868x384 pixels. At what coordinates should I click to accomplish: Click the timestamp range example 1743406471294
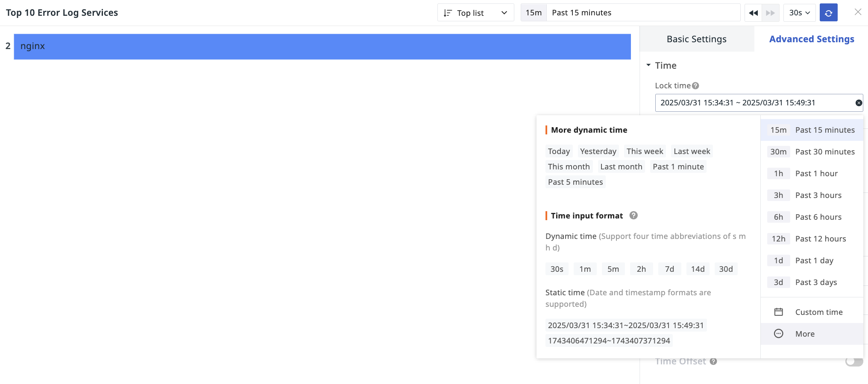click(609, 340)
